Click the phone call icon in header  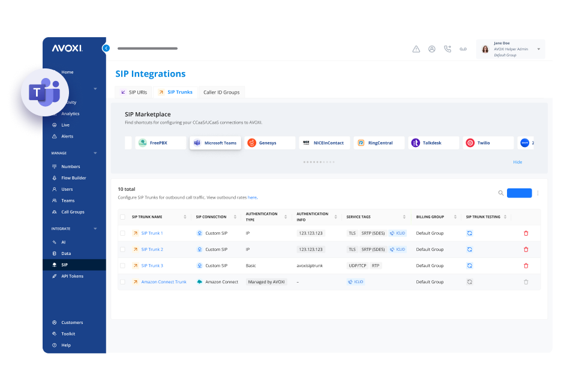pos(447,49)
